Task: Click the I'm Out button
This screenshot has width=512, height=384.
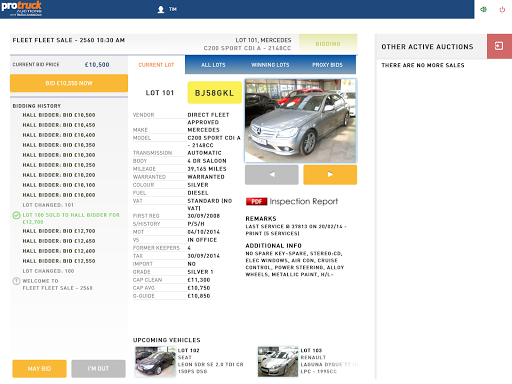Action: (98, 369)
